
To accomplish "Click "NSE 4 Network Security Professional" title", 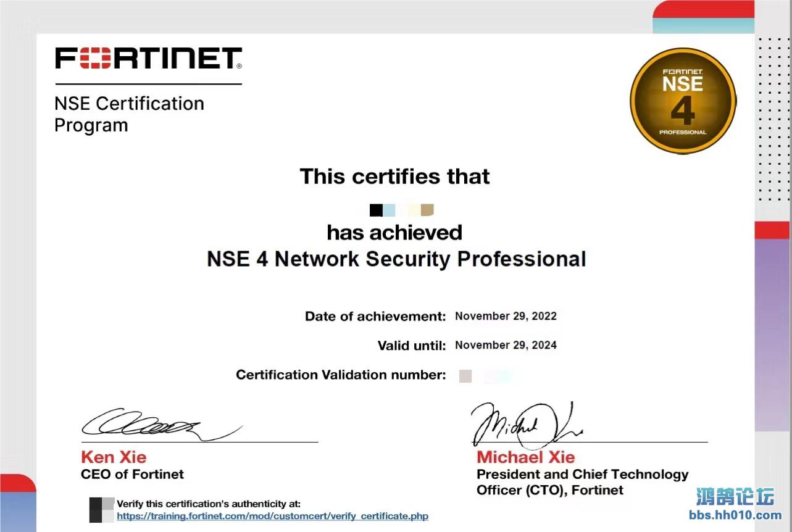I will point(396,259).
